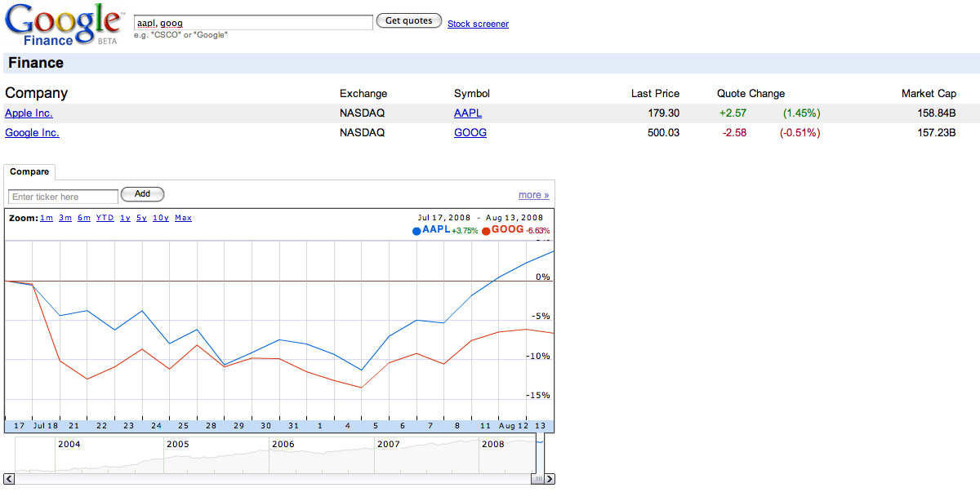
Task: Click the 'Jul 18' date axis label
Action: tap(46, 426)
